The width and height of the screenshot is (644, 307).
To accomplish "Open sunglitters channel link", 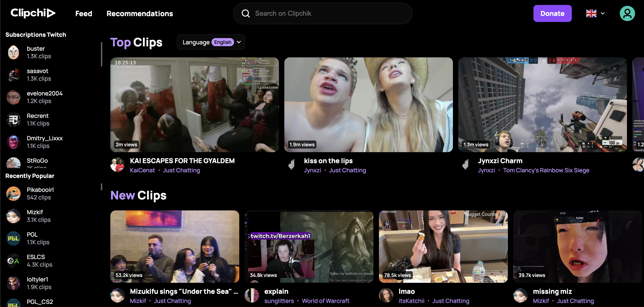I will (279, 301).
